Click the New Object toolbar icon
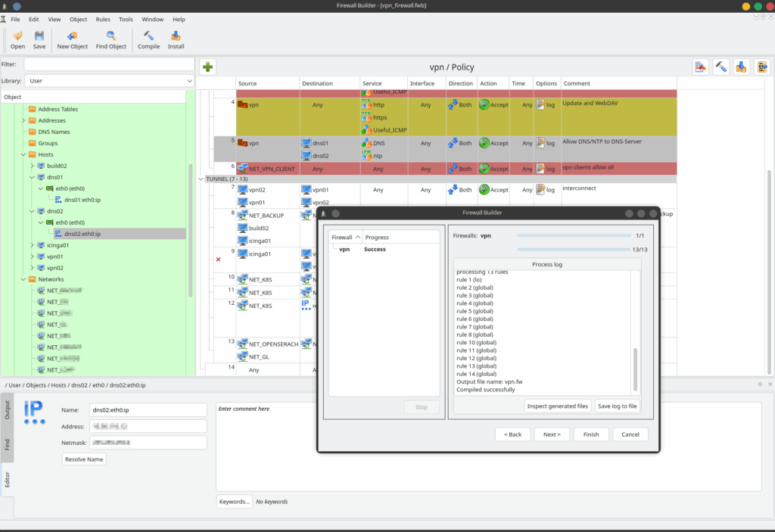 coord(72,36)
